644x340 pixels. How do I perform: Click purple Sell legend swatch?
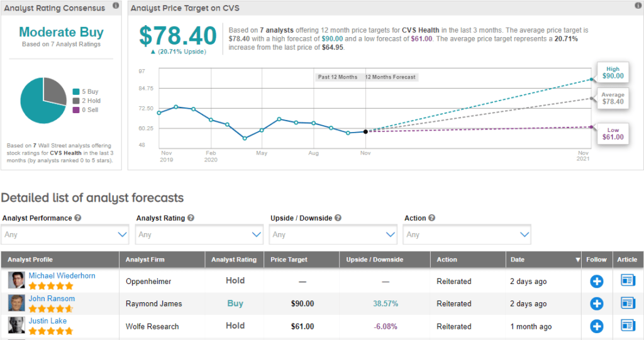(x=76, y=109)
